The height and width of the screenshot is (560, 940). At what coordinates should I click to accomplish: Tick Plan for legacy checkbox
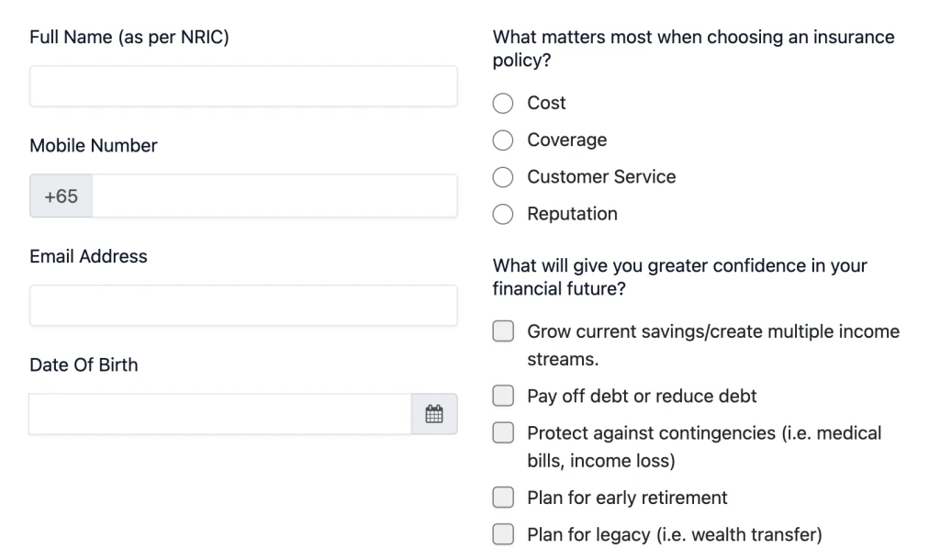click(x=503, y=534)
